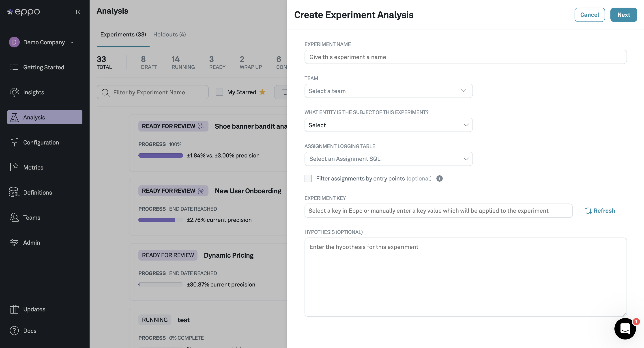This screenshot has height=348, width=644.
Task: Expand the entity subject Select dropdown
Action: (388, 125)
